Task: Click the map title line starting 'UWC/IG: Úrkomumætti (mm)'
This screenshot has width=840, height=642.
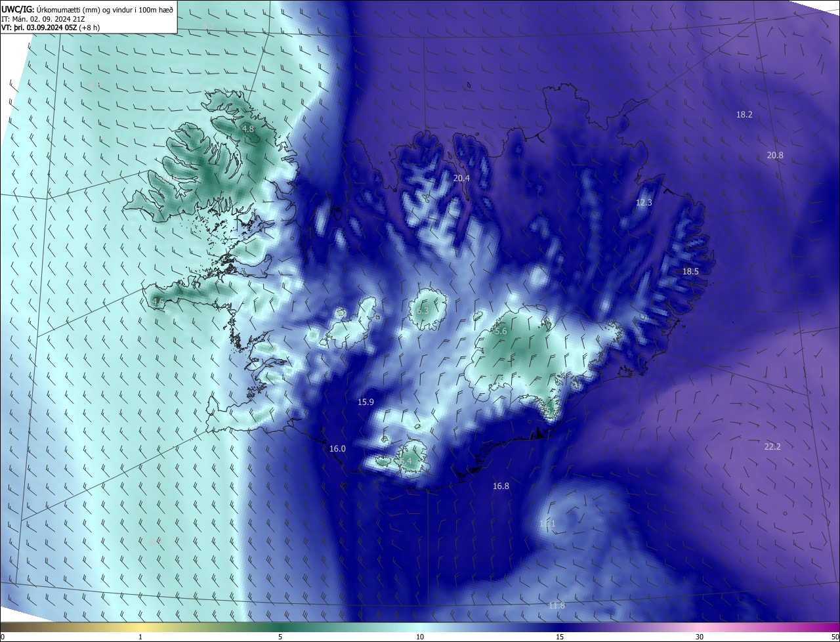Action: click(88, 9)
